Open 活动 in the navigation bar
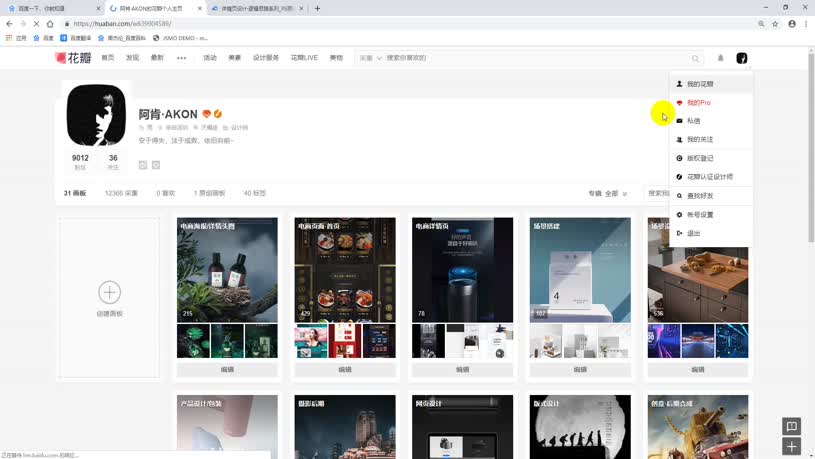Viewport: 815px width, 459px height. 210,58
